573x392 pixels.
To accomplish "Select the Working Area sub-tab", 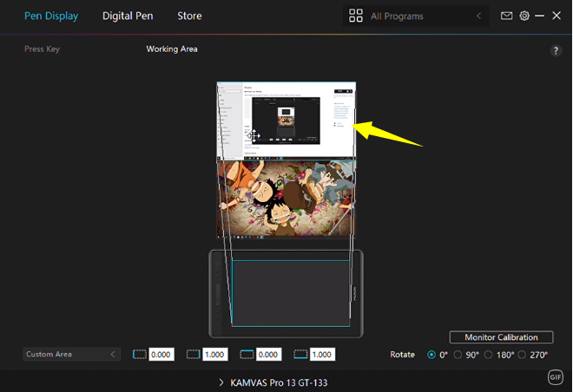I will point(172,49).
